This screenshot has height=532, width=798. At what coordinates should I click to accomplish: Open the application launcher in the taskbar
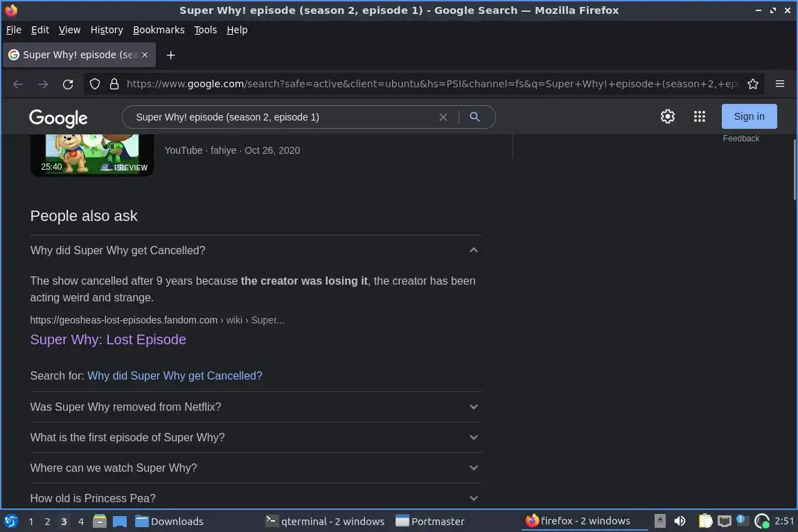(x=11, y=522)
